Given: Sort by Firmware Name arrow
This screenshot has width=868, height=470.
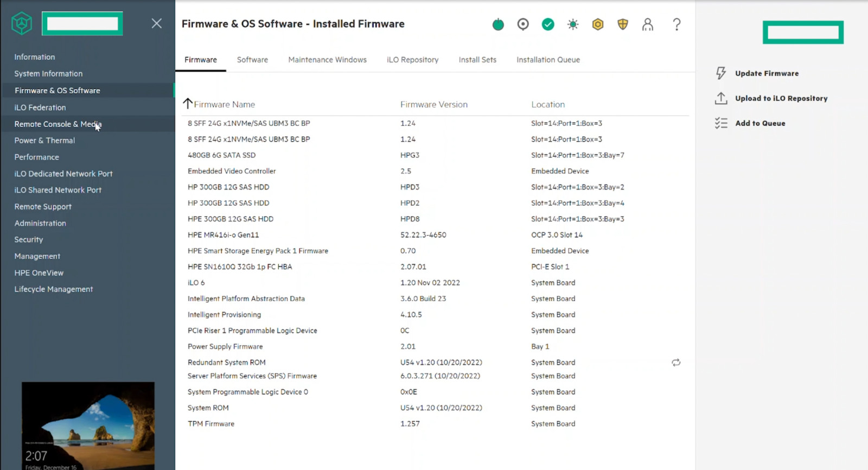Looking at the screenshot, I should pos(188,103).
